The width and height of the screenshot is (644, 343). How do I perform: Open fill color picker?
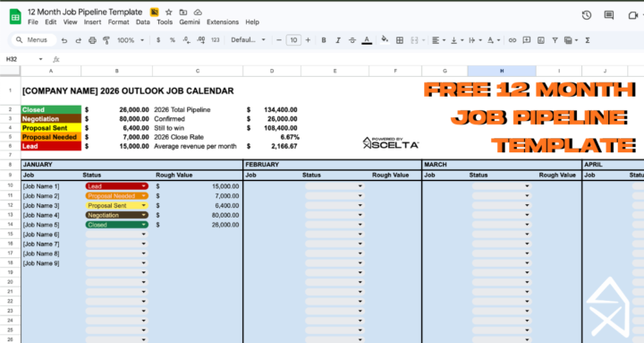[x=385, y=40]
